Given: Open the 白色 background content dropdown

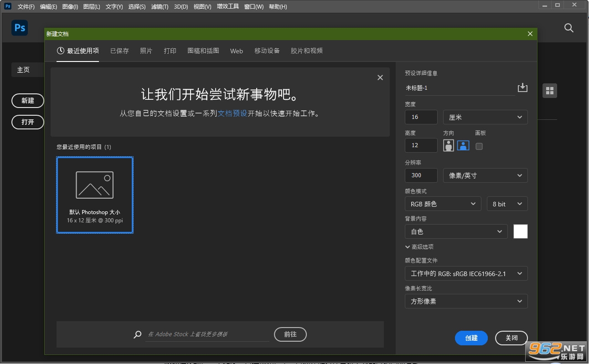Looking at the screenshot, I should click(x=456, y=231).
